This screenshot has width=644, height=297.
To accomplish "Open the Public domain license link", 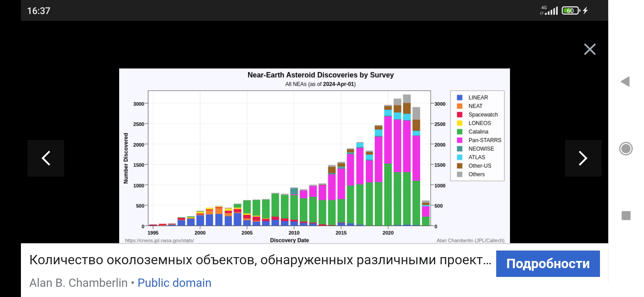I will 174,283.
